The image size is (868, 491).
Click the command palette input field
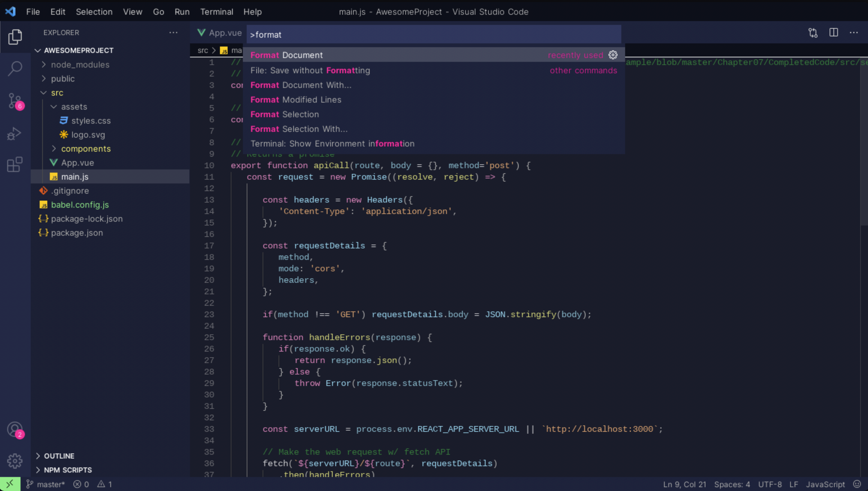[x=434, y=35]
